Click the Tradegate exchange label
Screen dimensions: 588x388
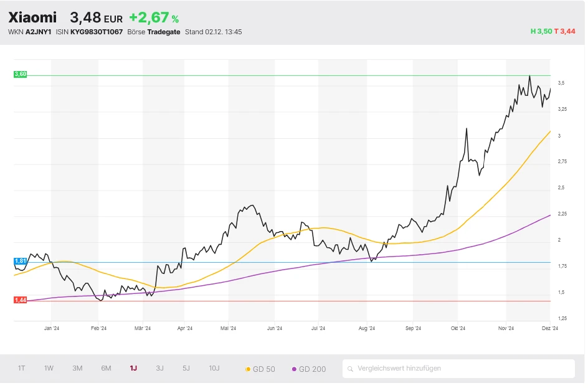164,32
